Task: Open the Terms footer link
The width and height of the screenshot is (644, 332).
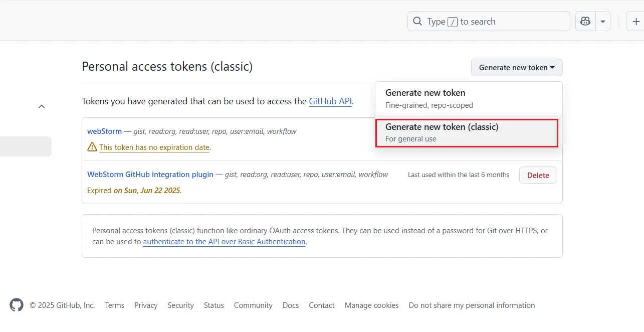Action: (x=114, y=305)
